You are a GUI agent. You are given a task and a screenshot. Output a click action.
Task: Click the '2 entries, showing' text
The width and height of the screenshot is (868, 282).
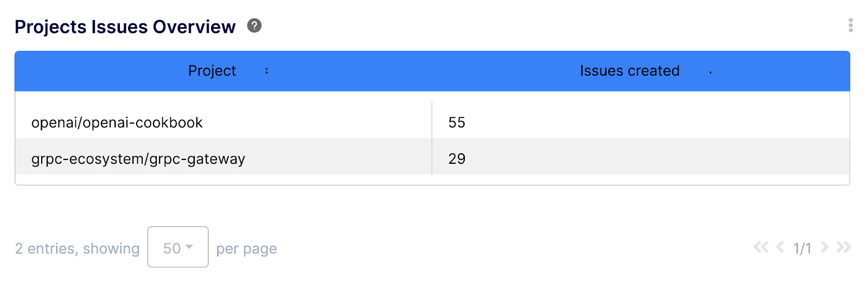(77, 248)
